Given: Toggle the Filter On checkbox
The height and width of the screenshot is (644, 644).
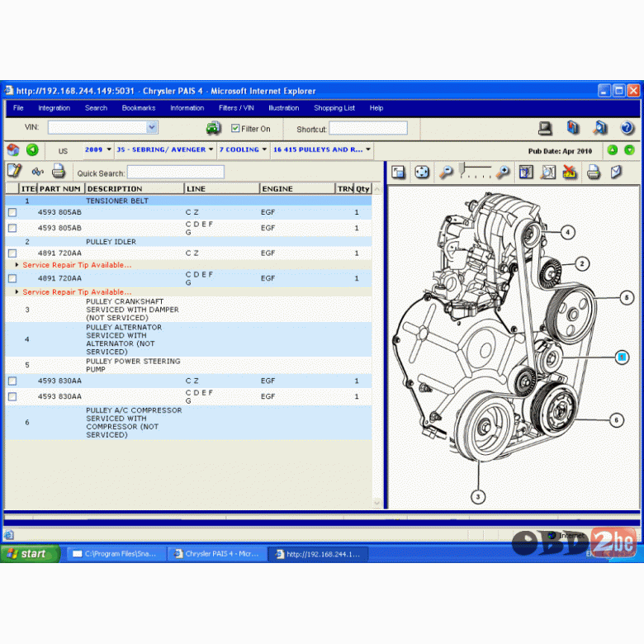Looking at the screenshot, I should coord(235,129).
